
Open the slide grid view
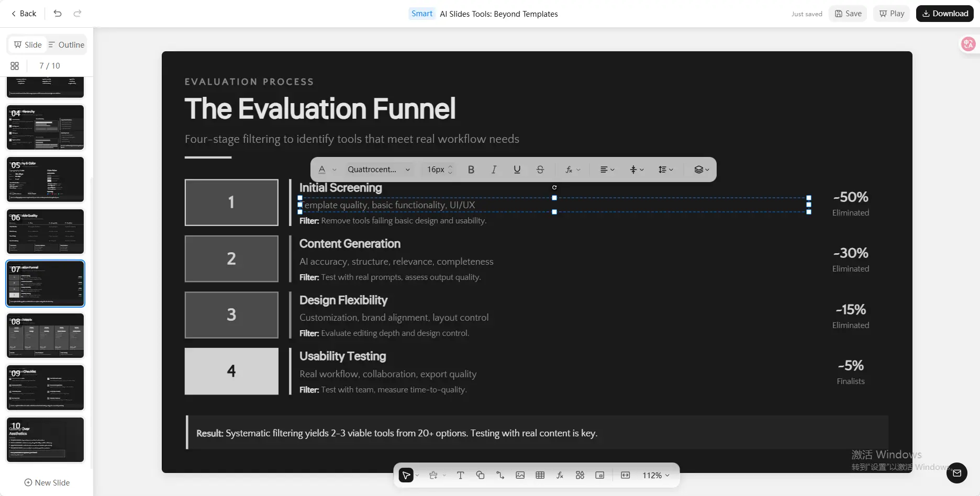[15, 66]
